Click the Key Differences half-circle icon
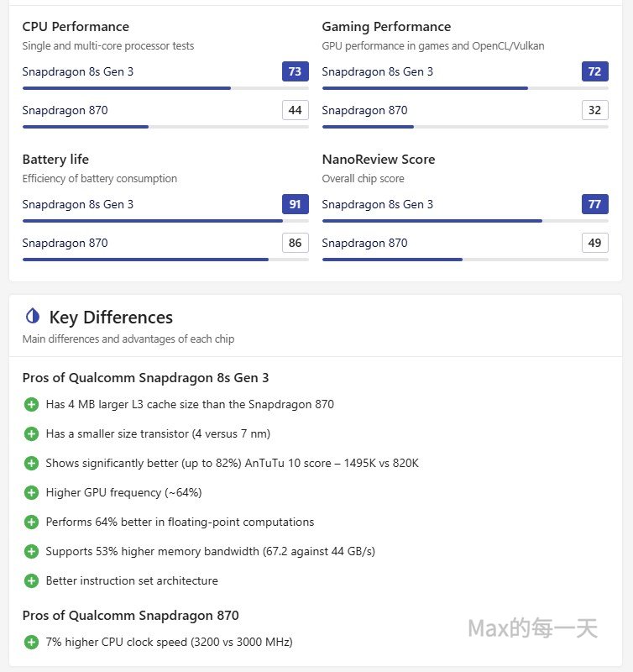This screenshot has width=633, height=672. 33,317
